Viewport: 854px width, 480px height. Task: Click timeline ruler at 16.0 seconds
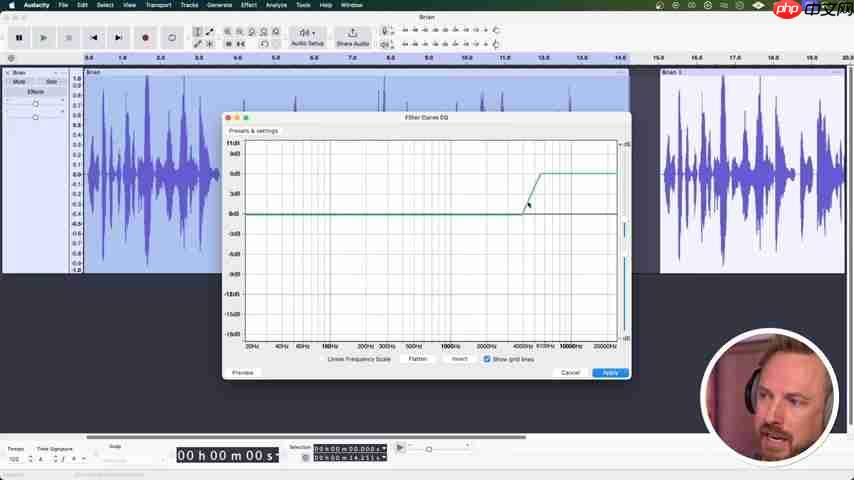point(697,58)
